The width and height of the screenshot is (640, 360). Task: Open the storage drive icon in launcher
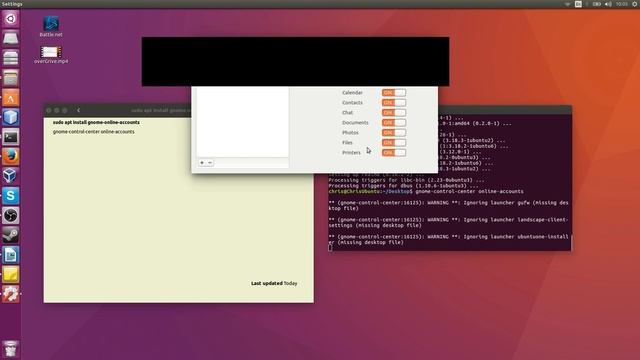click(x=11, y=38)
